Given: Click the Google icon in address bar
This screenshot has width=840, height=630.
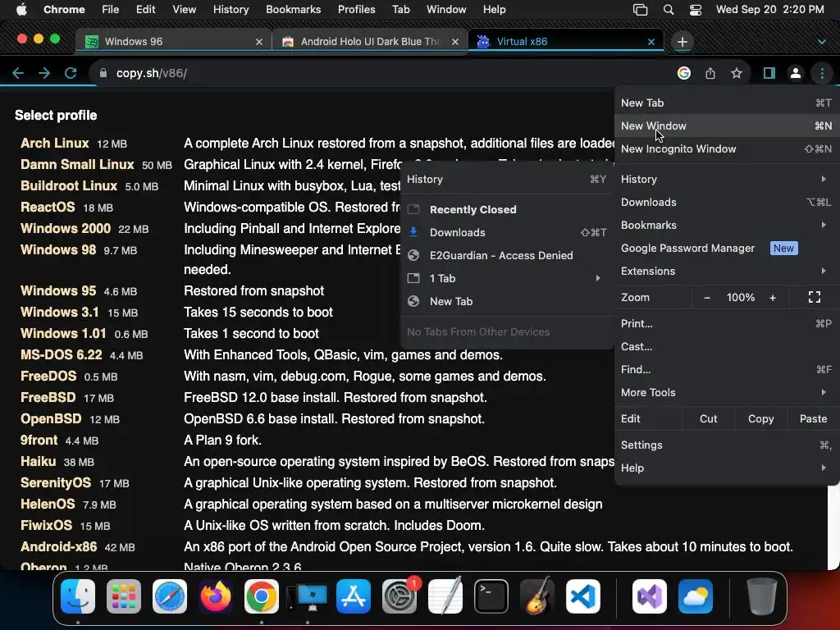Looking at the screenshot, I should point(683,73).
